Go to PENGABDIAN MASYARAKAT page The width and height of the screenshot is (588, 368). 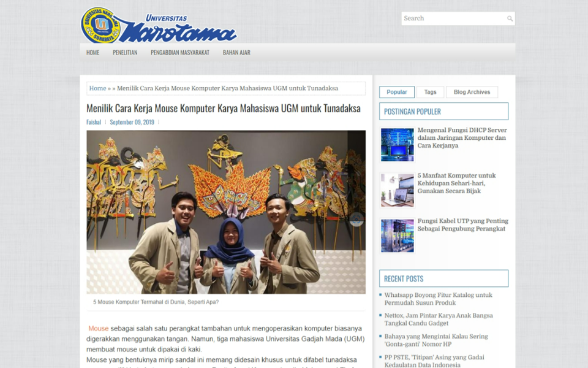180,53
